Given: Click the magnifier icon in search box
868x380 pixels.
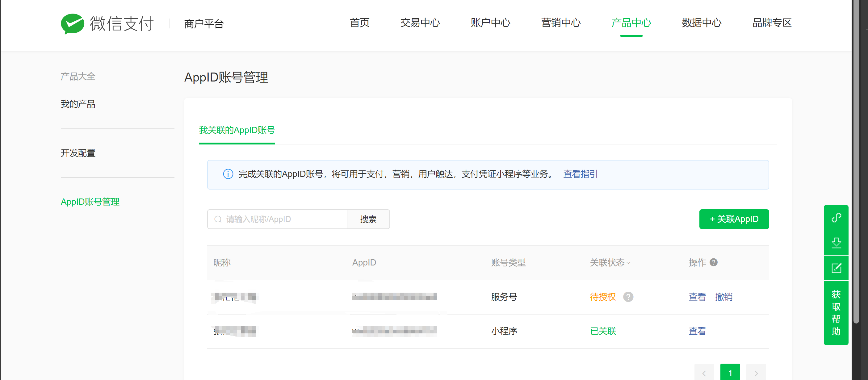Looking at the screenshot, I should pyautogui.click(x=218, y=219).
